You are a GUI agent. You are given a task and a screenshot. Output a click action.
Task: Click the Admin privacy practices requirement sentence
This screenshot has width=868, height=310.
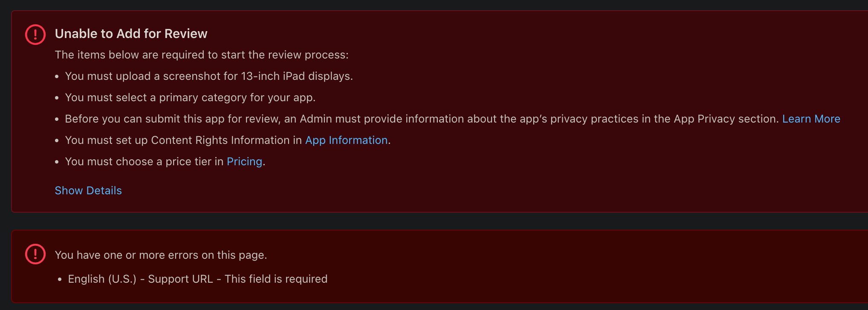pos(421,119)
